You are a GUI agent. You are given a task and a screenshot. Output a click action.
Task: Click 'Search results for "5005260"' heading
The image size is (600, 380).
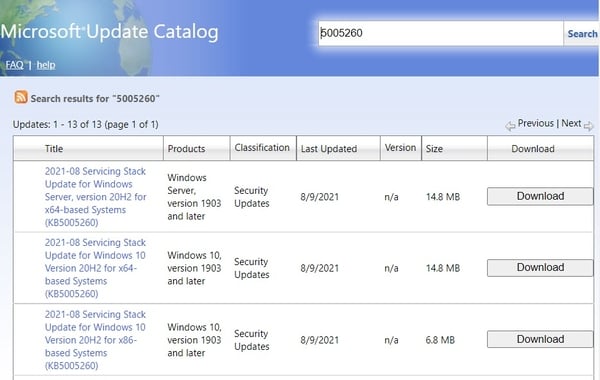[95, 98]
